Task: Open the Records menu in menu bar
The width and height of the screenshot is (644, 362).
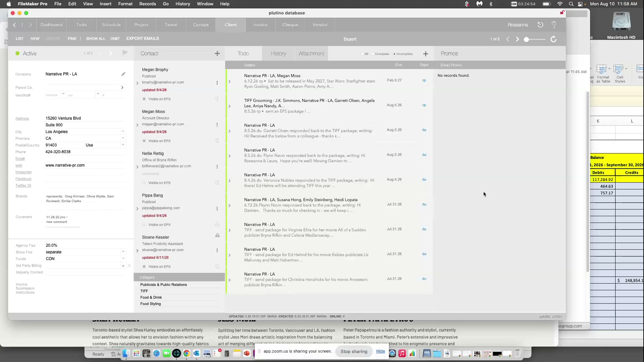Action: (147, 4)
